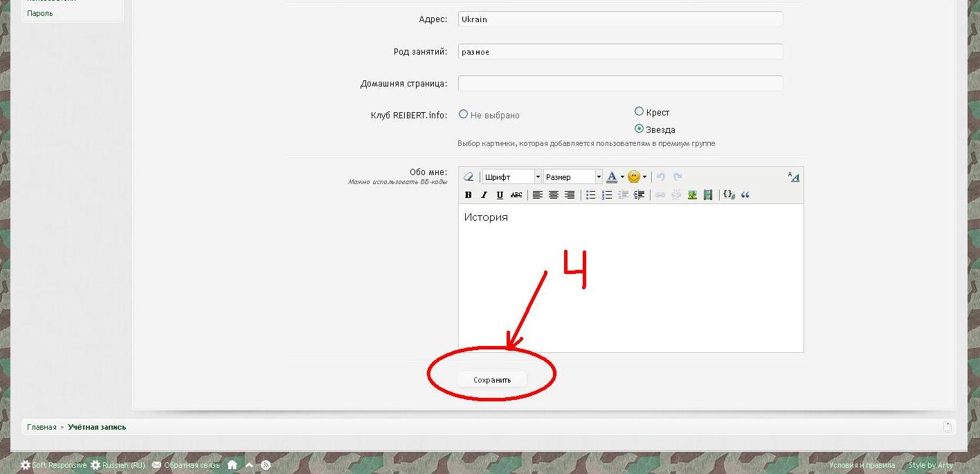
Task: Align text left
Action: coord(537,195)
